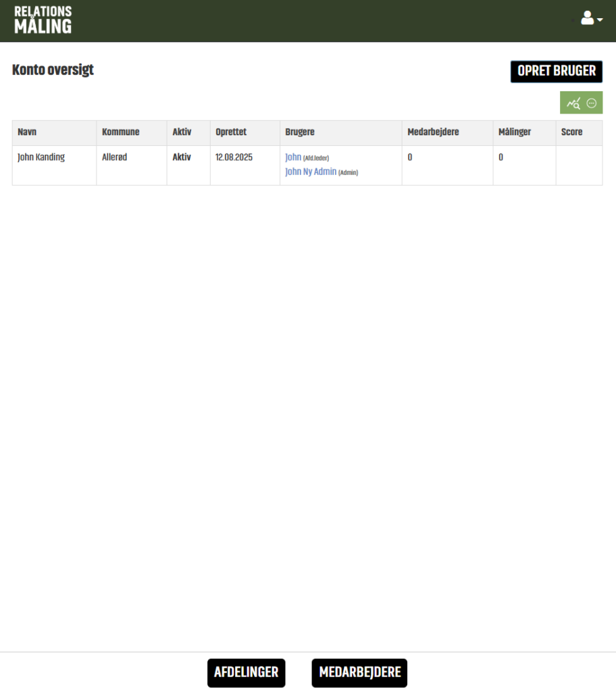The image size is (616, 692).
Task: Expand the user menu dropdown arrow
Action: pyautogui.click(x=600, y=20)
